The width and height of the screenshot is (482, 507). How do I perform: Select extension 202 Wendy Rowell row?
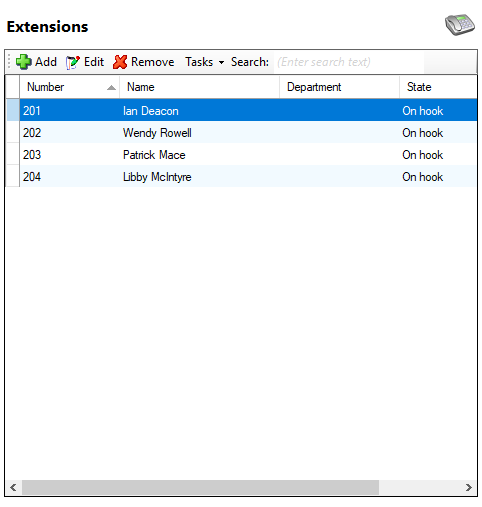tap(248, 133)
